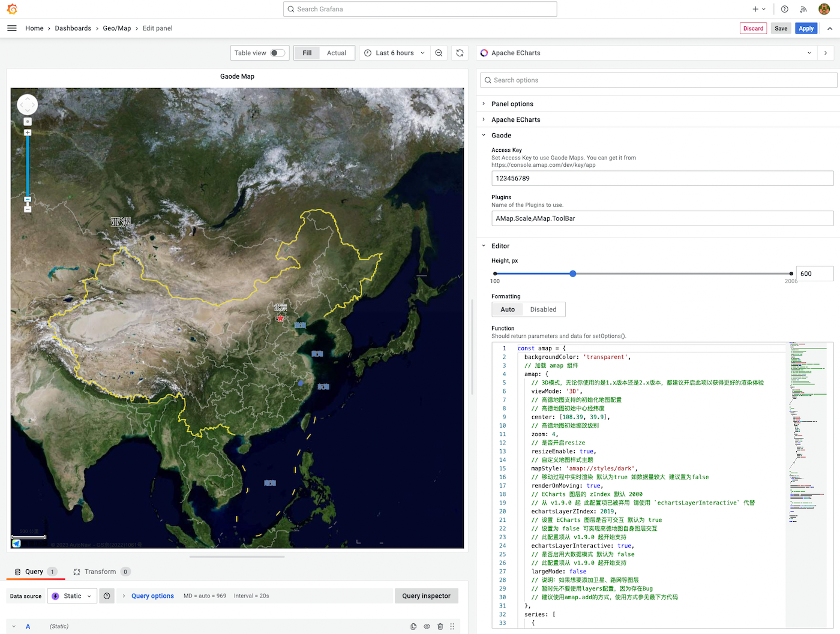
Task: Duplicate the query using the copy icon
Action: click(x=413, y=626)
